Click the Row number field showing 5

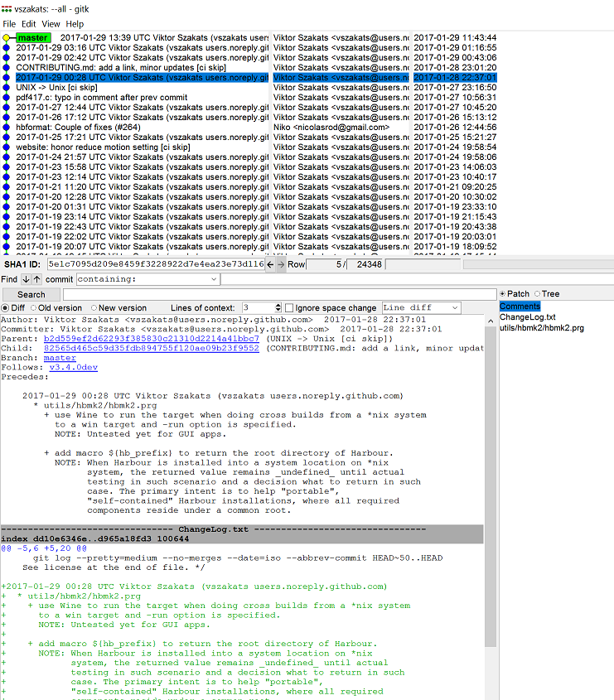325,264
